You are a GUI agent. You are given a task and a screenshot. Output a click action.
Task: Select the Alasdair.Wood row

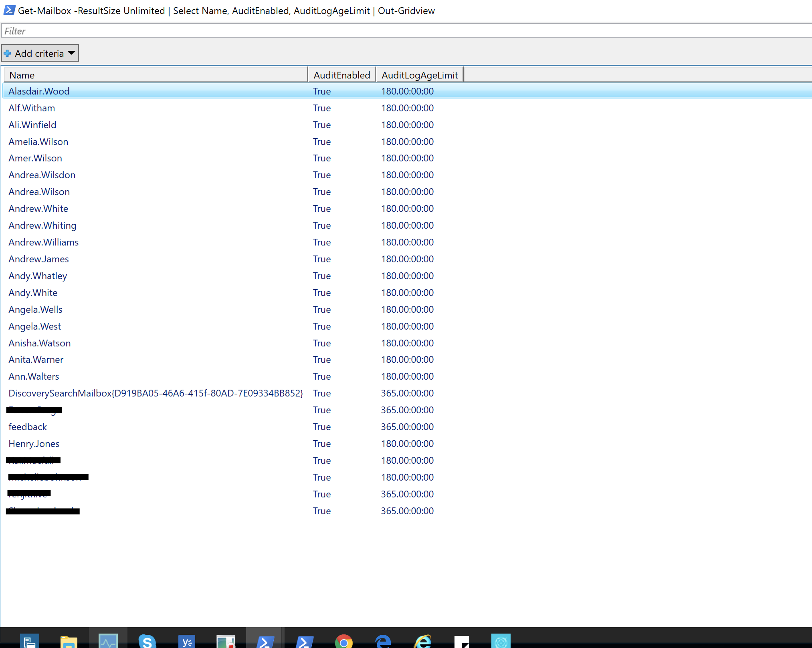click(39, 91)
